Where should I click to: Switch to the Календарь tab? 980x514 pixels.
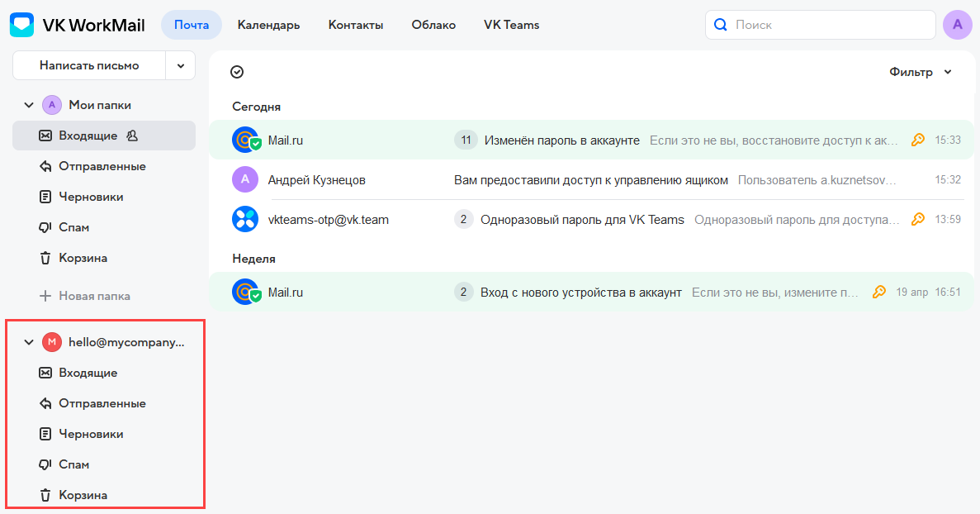[268, 25]
